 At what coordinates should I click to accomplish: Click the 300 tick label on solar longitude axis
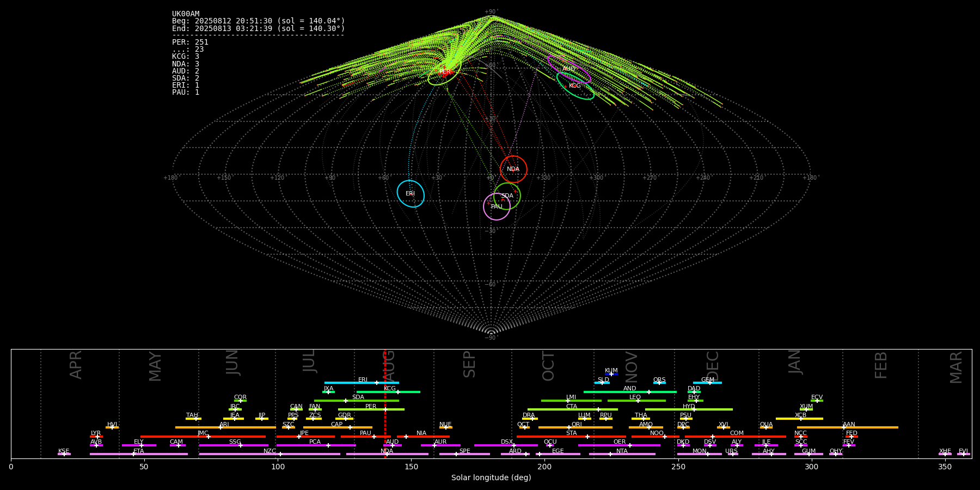click(811, 467)
